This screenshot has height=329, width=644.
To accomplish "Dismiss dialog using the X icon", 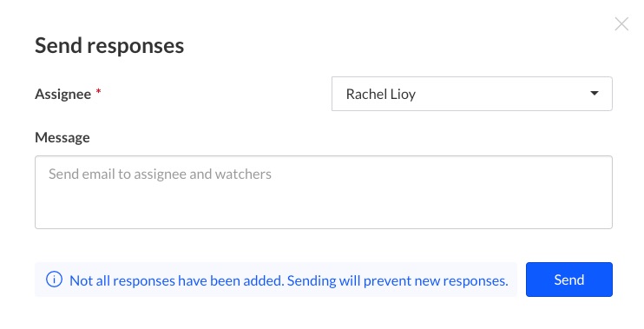I will [621, 24].
